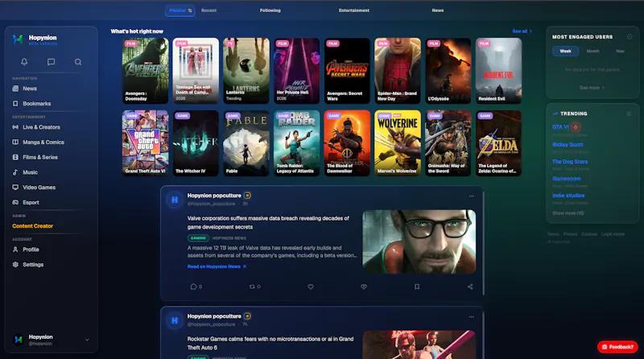Switch to the Entertainment tab
The height and width of the screenshot is (359, 644).
pos(353,10)
